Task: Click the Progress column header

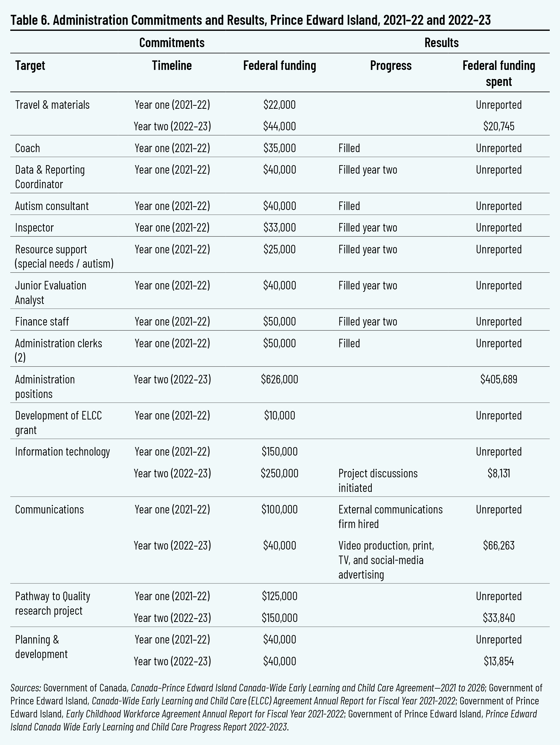Action: point(390,65)
